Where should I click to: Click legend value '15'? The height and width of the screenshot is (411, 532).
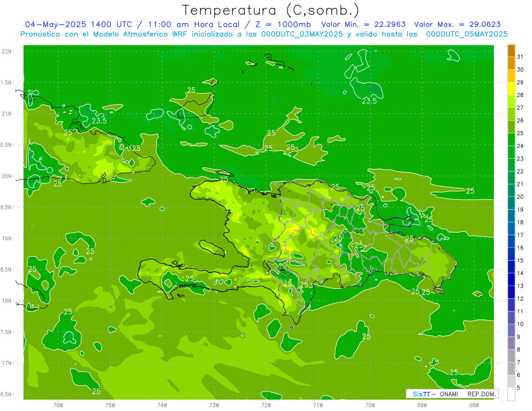pyautogui.click(x=520, y=261)
